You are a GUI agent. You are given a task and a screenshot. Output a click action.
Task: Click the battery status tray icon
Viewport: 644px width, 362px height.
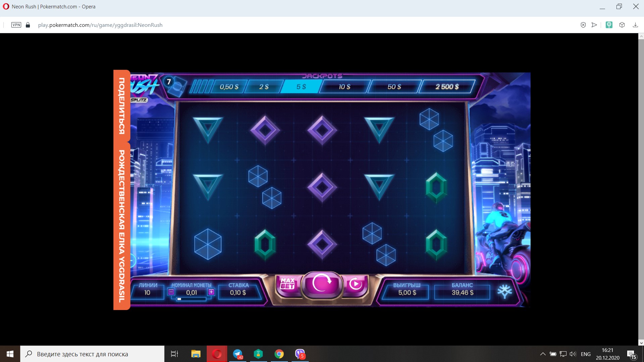pos(553,354)
